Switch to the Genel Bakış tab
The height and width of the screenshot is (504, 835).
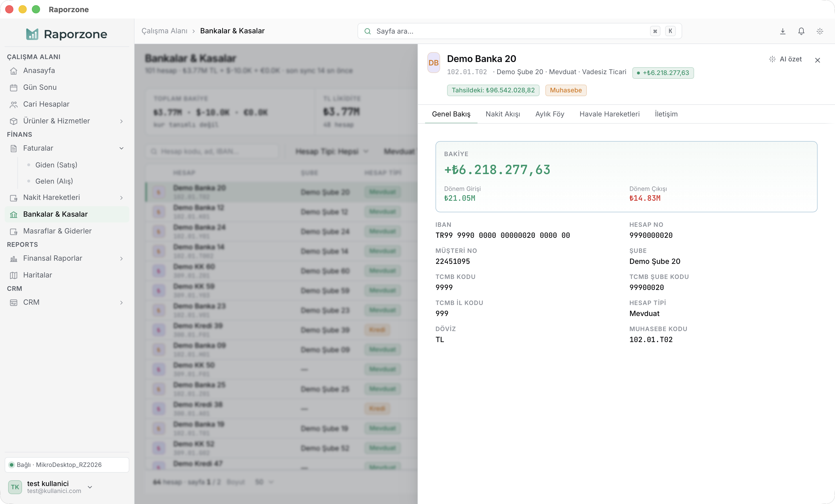click(x=451, y=114)
